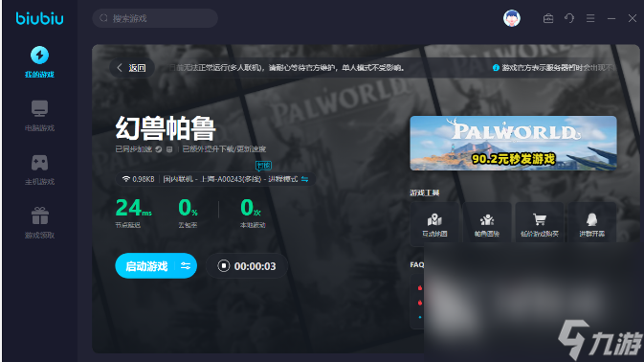Open the 互动地图 interactive map tool
Viewport: 644px width, 362px height.
pyautogui.click(x=434, y=224)
